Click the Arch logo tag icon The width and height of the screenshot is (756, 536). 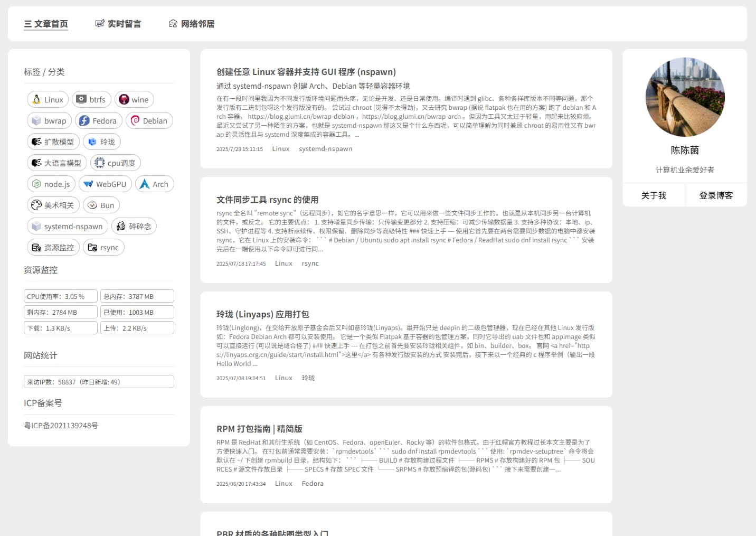(x=145, y=184)
